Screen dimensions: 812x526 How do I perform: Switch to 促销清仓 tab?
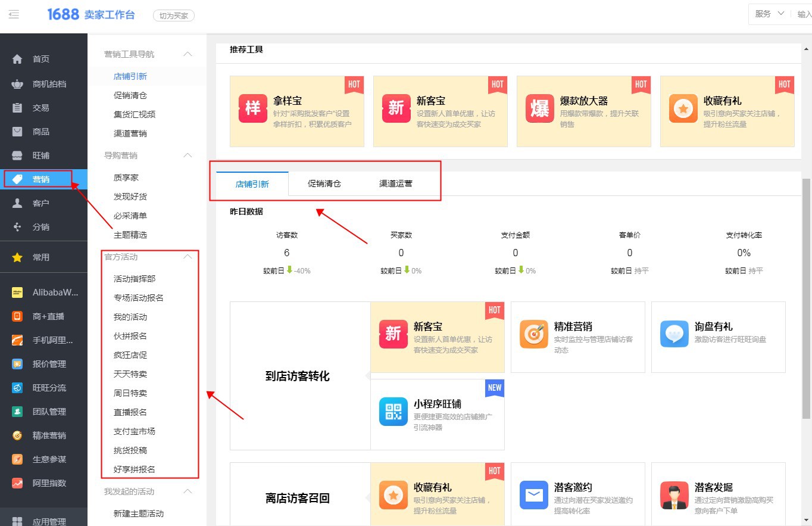click(x=324, y=183)
